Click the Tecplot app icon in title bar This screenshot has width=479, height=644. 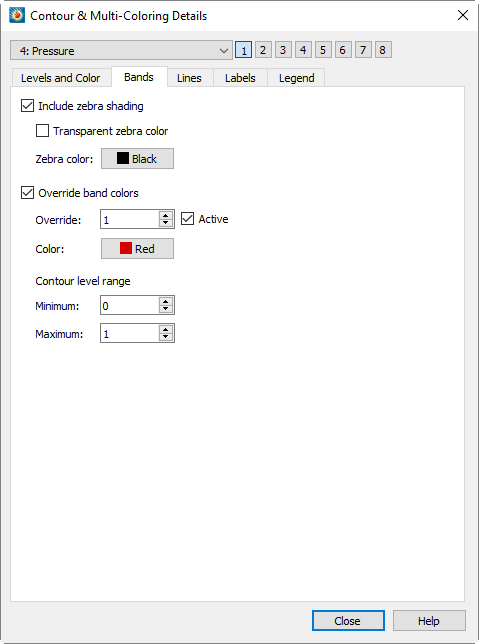coord(17,16)
